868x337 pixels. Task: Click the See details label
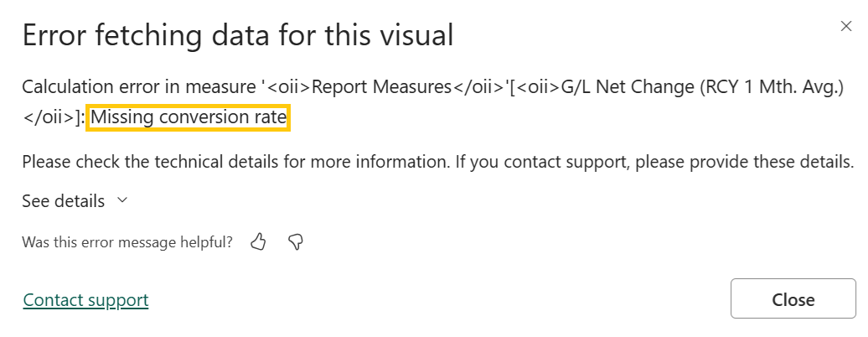(64, 201)
